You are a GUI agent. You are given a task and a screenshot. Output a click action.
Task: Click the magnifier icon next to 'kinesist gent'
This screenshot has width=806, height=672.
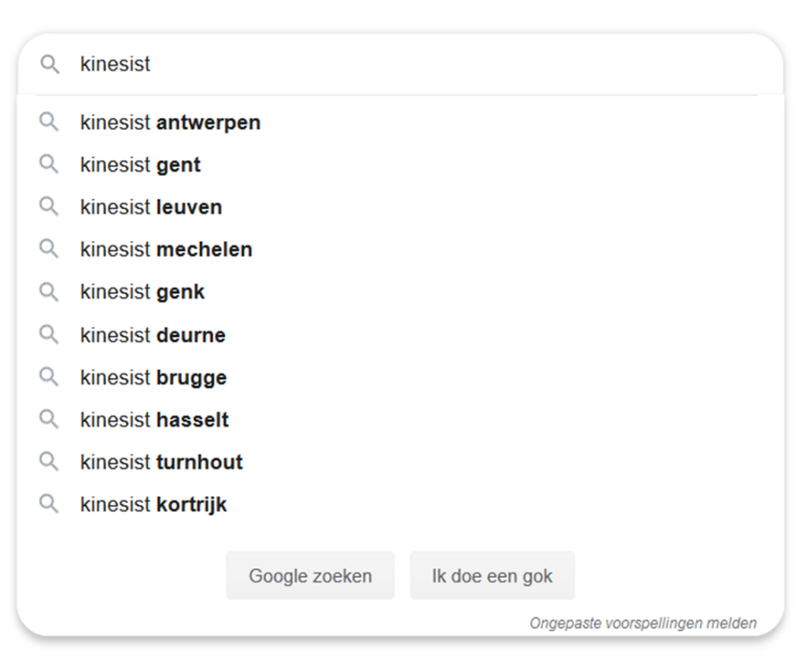[x=49, y=165]
